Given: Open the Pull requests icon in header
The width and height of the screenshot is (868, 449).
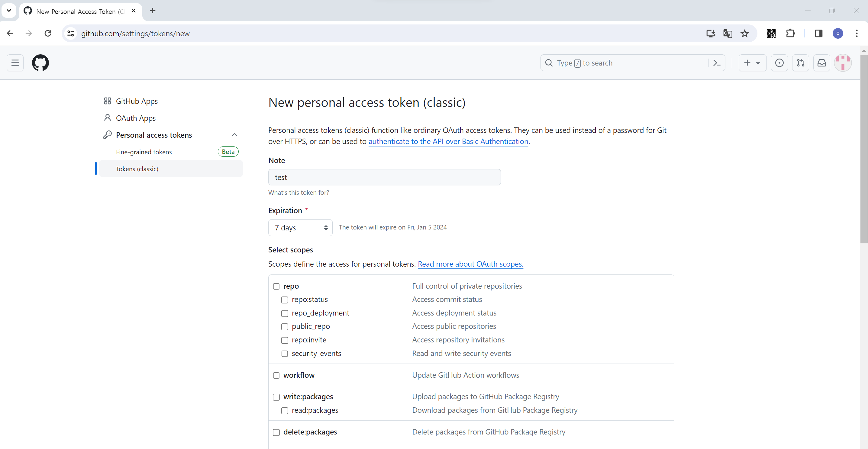Looking at the screenshot, I should point(800,63).
